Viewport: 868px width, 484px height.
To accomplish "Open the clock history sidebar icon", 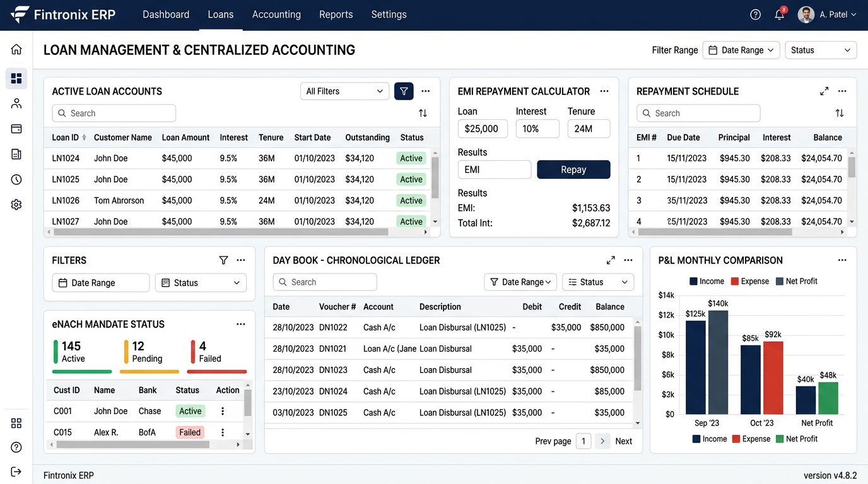I will (16, 180).
